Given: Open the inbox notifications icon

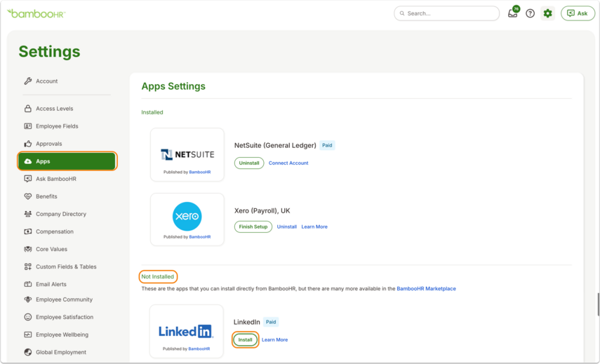Looking at the screenshot, I should click(512, 13).
